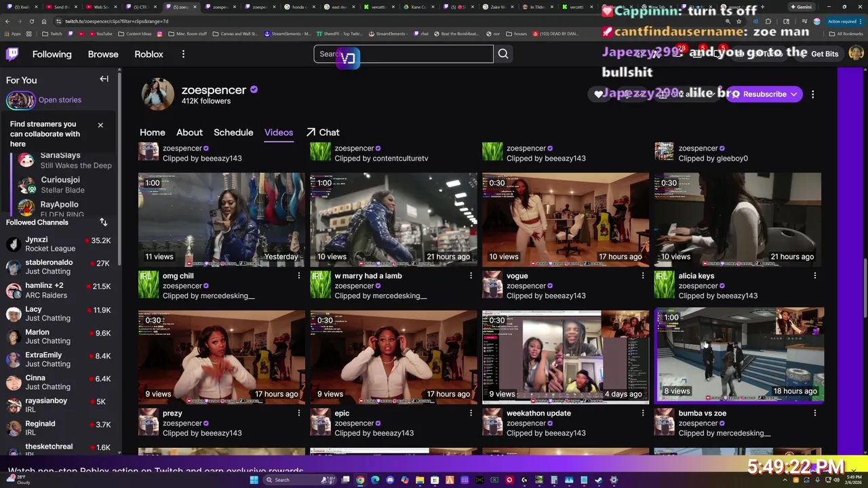Click the browser address bar URL
Viewport: 868px width, 488px height.
pos(117,21)
